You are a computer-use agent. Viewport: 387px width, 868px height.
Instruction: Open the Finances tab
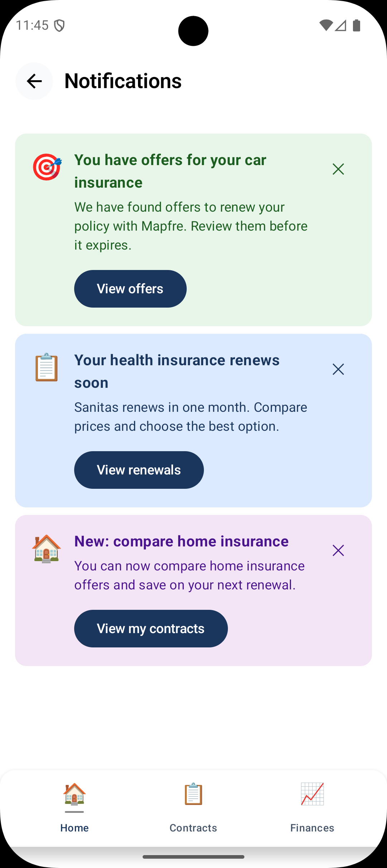click(x=312, y=807)
